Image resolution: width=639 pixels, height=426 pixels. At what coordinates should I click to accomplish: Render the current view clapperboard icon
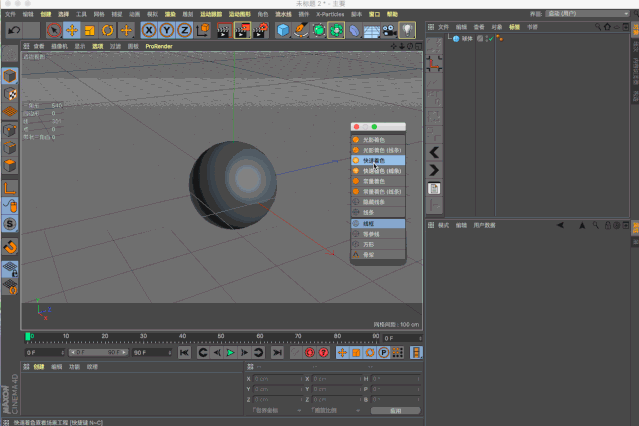(x=224, y=30)
